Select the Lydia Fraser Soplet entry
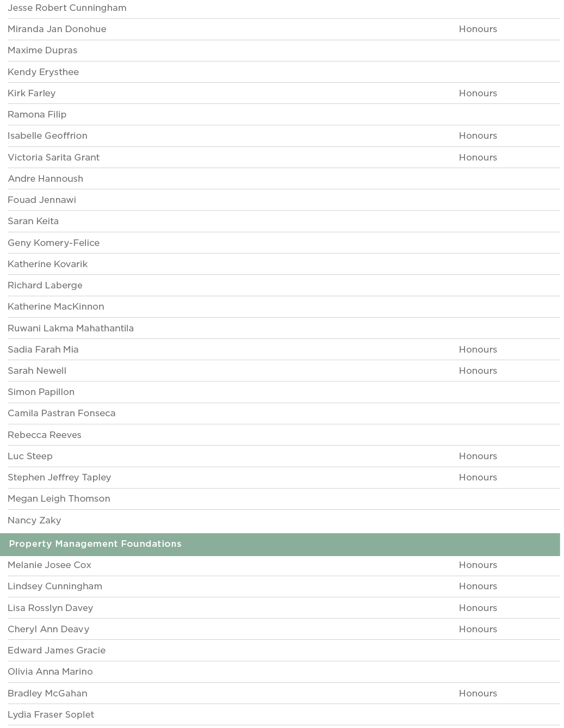This screenshot has height=728, width=564. [x=51, y=714]
